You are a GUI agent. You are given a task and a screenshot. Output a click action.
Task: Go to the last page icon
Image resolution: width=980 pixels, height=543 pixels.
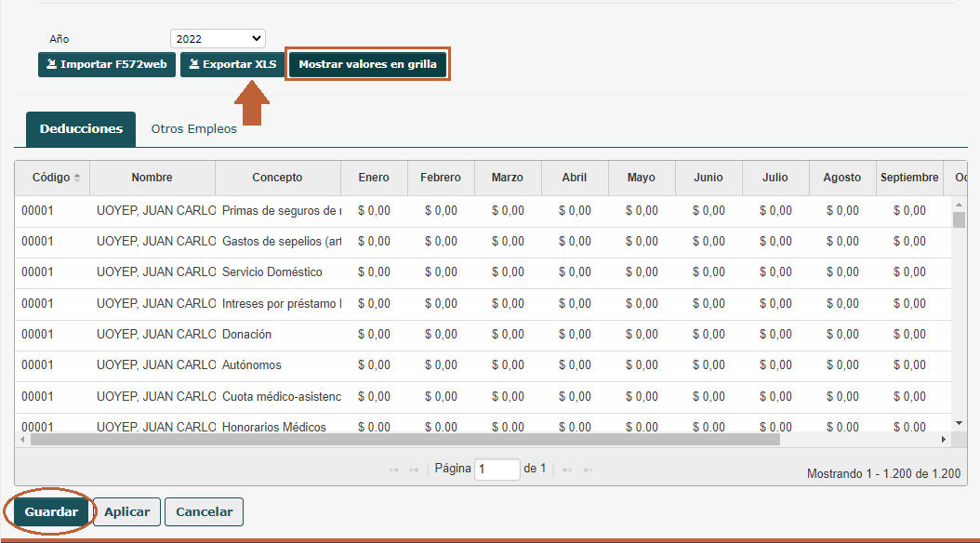pyautogui.click(x=588, y=470)
